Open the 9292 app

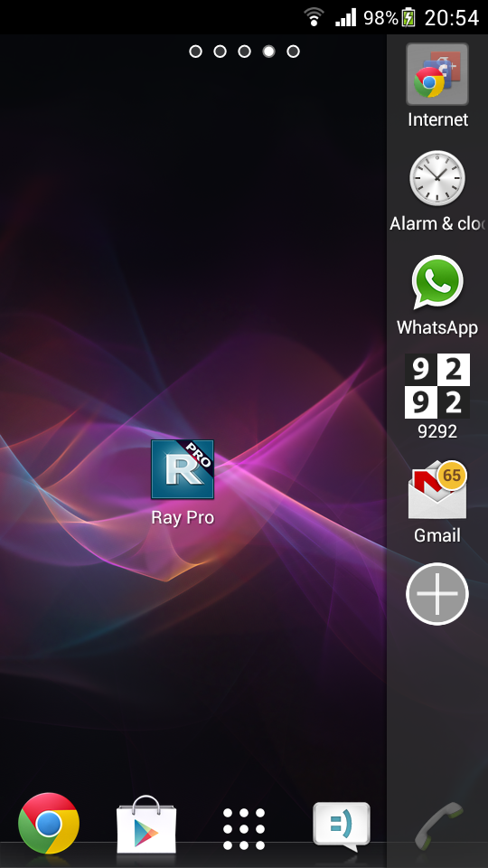click(437, 386)
